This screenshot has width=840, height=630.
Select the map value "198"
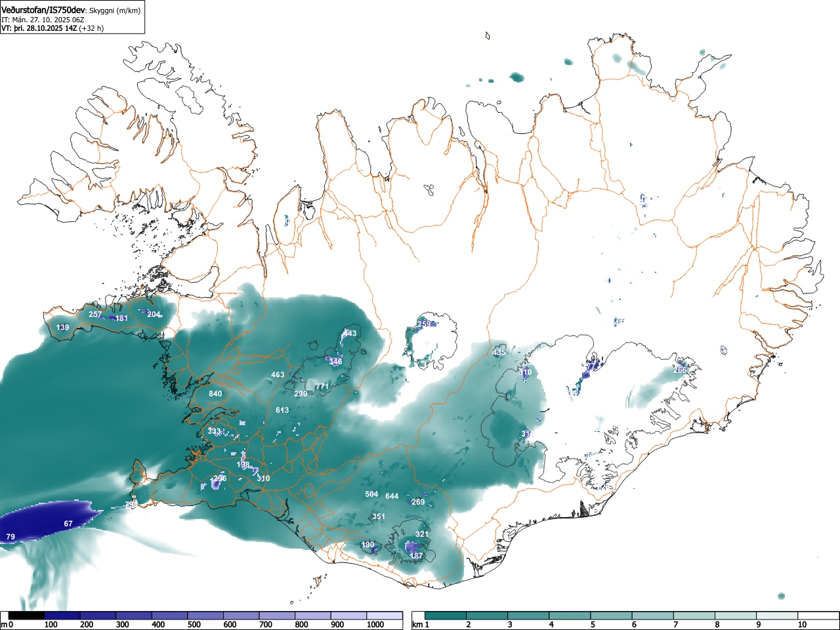tap(243, 465)
